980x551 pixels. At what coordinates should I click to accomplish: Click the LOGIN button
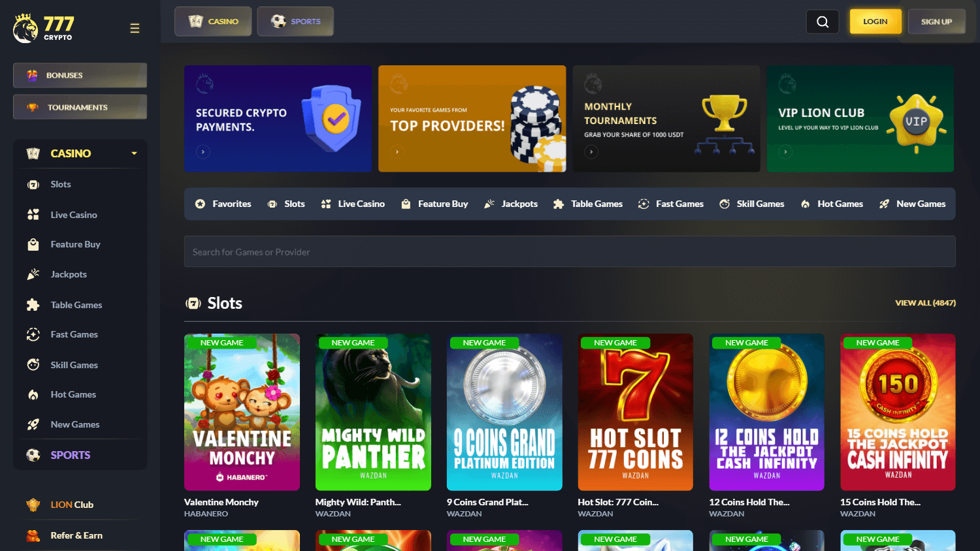[x=875, y=22]
